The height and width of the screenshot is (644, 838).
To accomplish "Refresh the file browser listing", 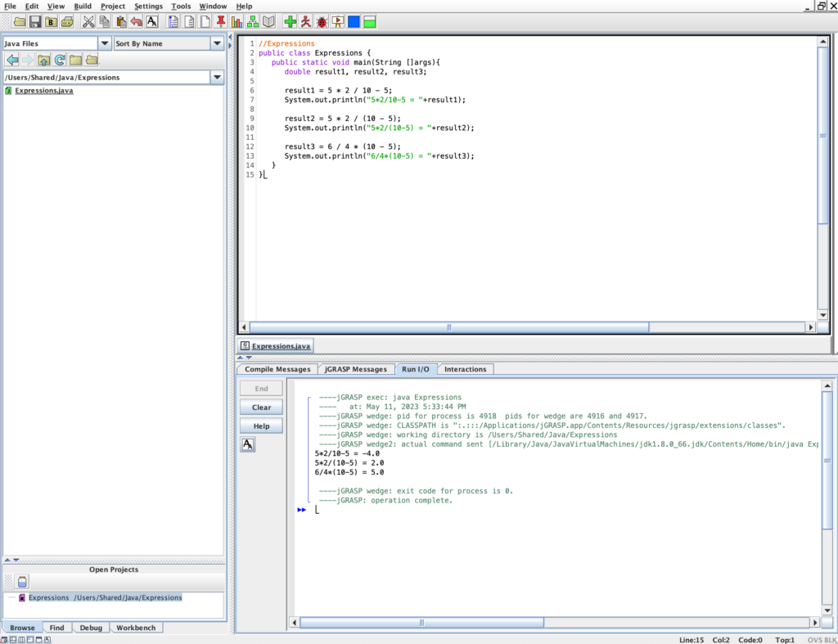I will 60,60.
